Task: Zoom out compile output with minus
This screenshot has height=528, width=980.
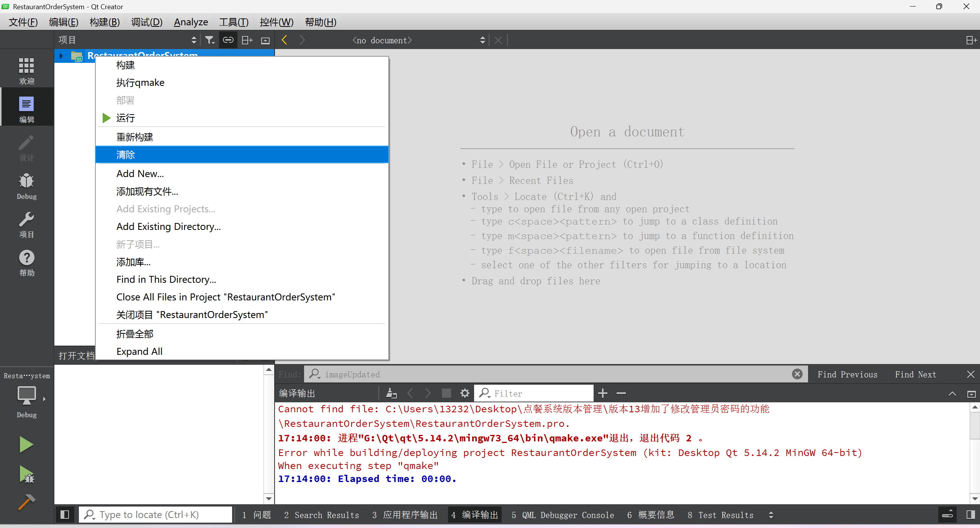Action: click(x=621, y=393)
